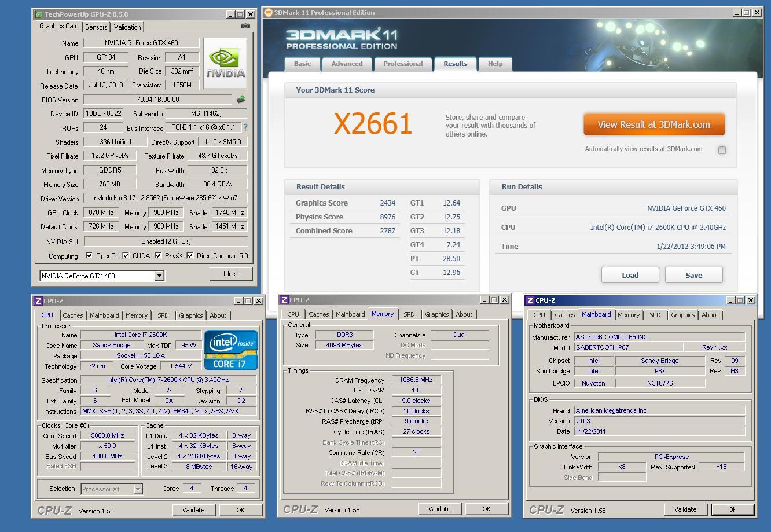Image resolution: width=771 pixels, height=532 pixels.
Task: Open About tab in the CPU-Z Memory window
Action: (x=464, y=314)
